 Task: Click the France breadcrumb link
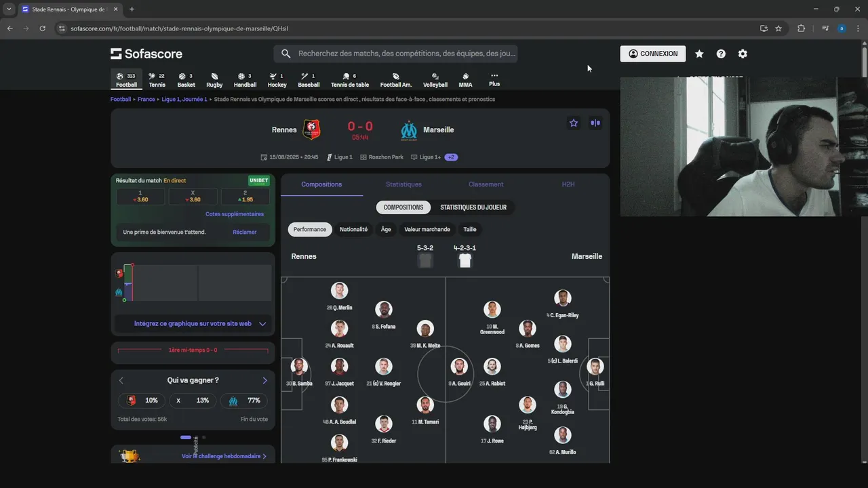coord(146,99)
